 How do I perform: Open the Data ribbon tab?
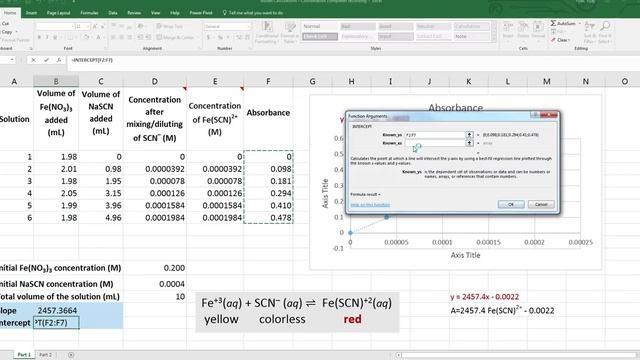(113, 13)
